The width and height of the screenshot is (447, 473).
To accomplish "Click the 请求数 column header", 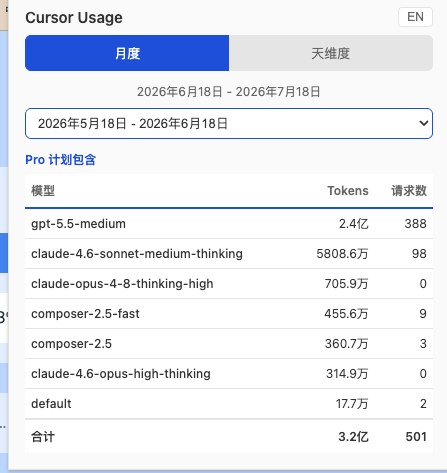I will click(409, 191).
